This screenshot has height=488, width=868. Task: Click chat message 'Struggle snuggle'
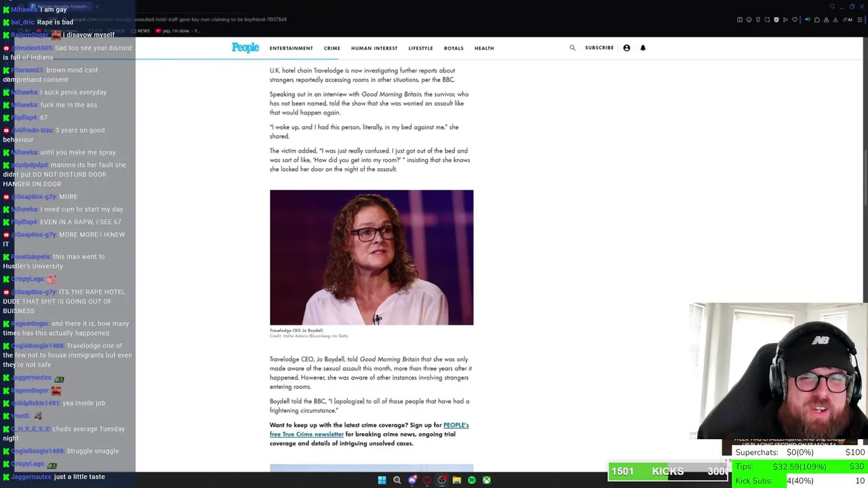tap(92, 451)
